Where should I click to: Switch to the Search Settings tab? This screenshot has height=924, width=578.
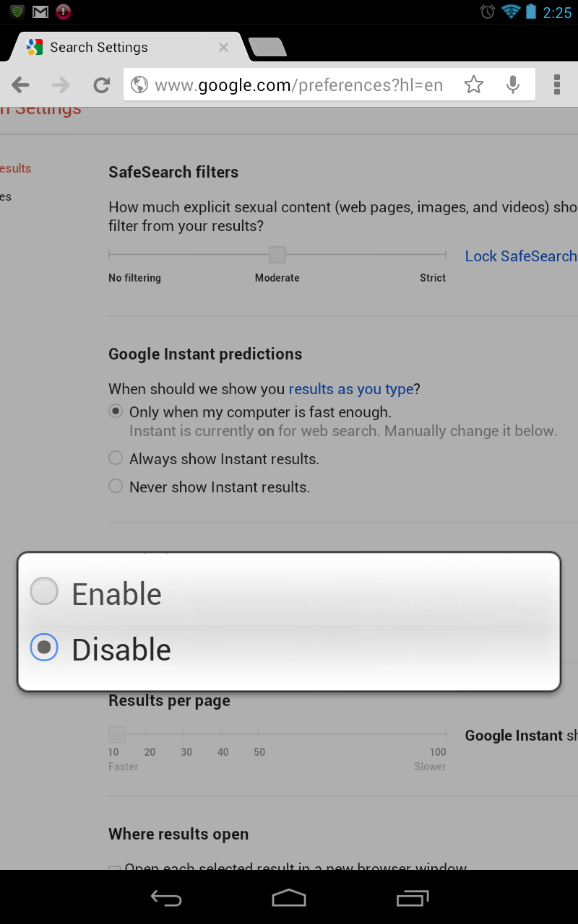click(x=99, y=48)
